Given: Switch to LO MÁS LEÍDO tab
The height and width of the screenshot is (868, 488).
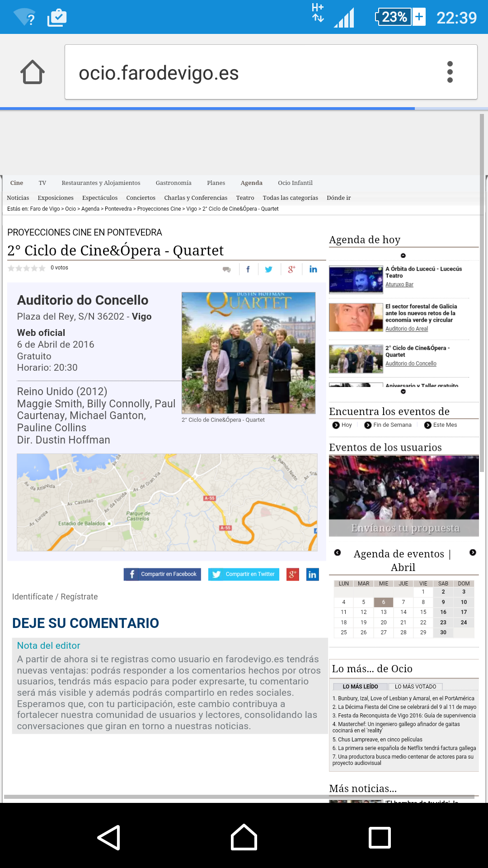Looking at the screenshot, I should pyautogui.click(x=360, y=686).
